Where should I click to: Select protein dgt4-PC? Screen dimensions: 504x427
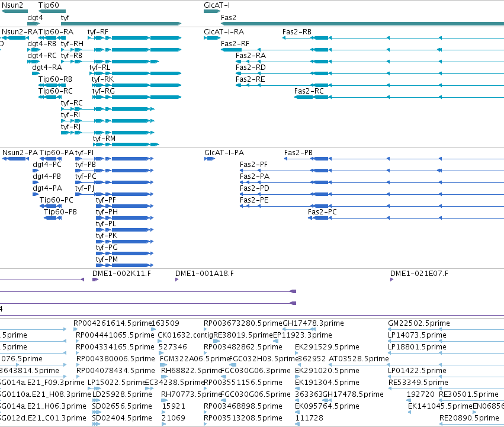pos(47,165)
